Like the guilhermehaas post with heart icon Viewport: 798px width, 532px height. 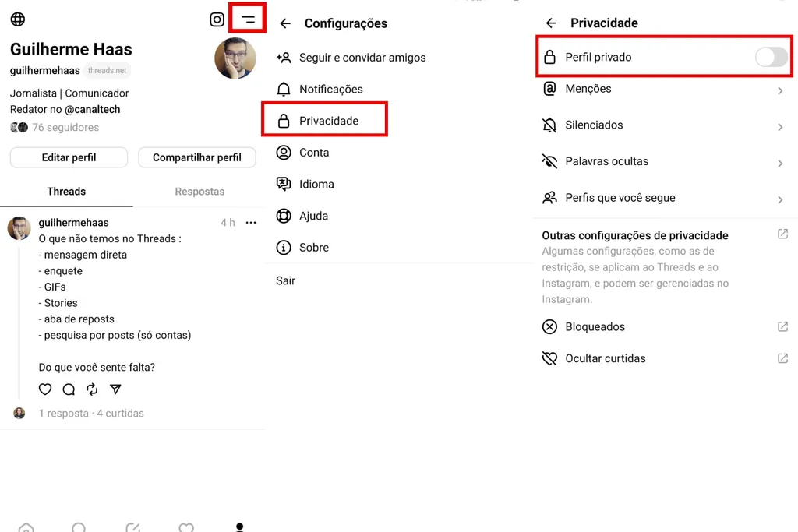coord(44,389)
